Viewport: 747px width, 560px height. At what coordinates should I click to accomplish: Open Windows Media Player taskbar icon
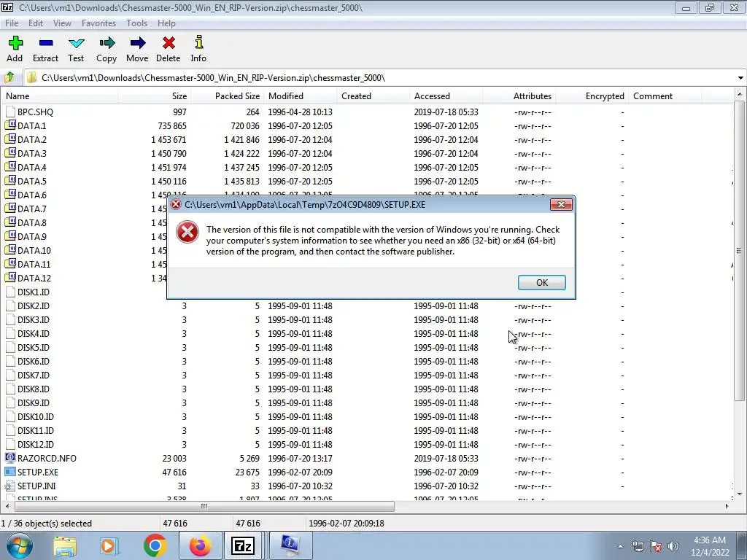coord(109,545)
